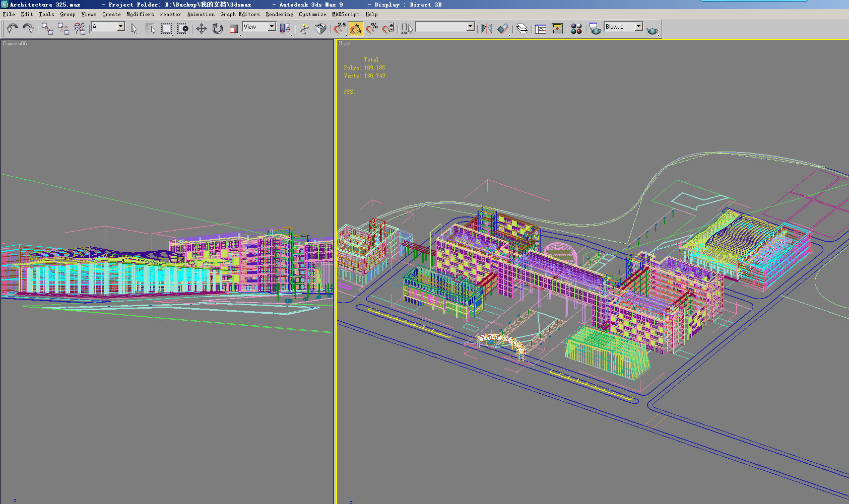The height and width of the screenshot is (504, 849).
Task: Select the Unlink Selection tool
Action: click(x=63, y=29)
